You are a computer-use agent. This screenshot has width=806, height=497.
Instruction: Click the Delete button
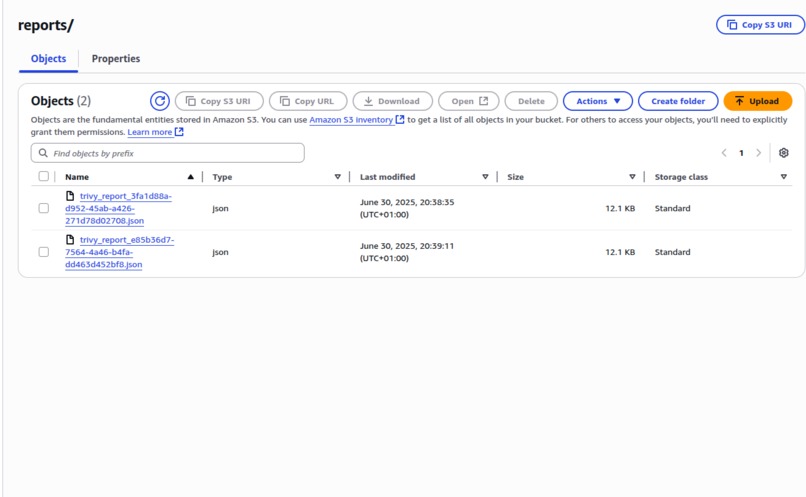click(x=531, y=101)
